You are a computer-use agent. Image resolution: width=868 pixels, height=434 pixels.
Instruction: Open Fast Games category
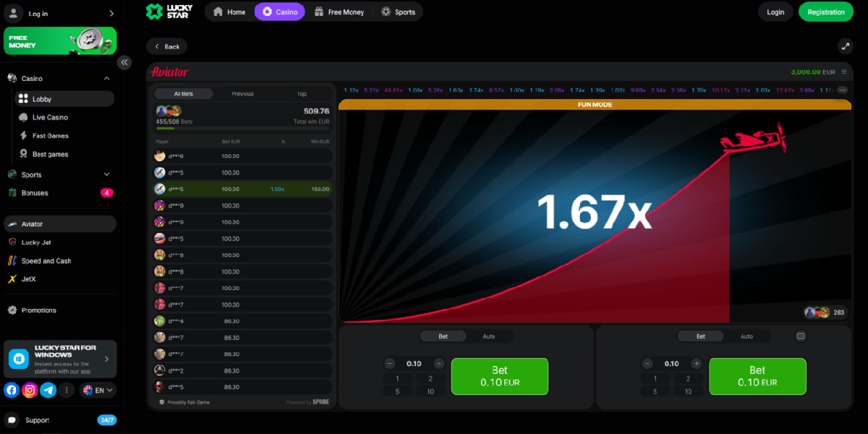pyautogui.click(x=64, y=135)
